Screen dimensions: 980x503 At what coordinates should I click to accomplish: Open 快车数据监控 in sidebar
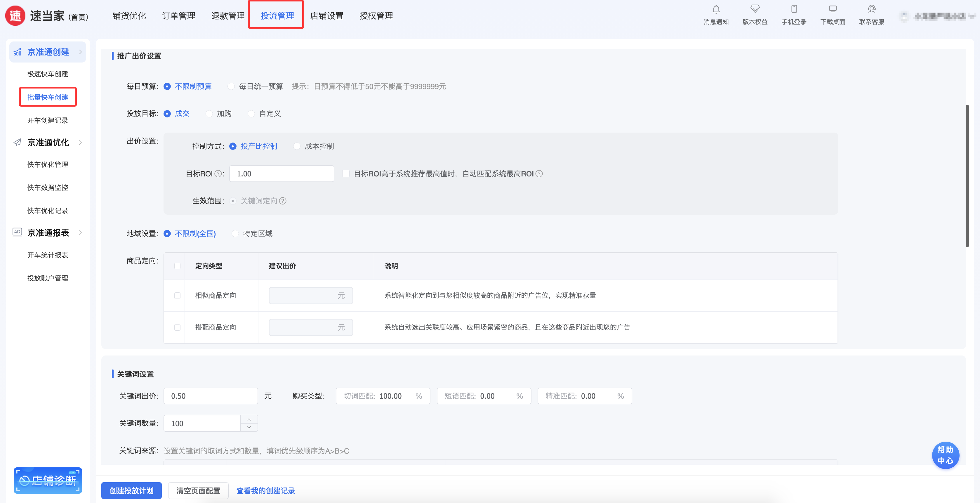point(48,188)
